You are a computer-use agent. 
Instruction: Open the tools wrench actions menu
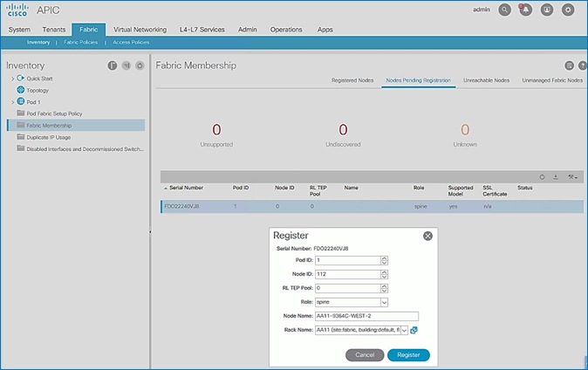tap(571, 176)
